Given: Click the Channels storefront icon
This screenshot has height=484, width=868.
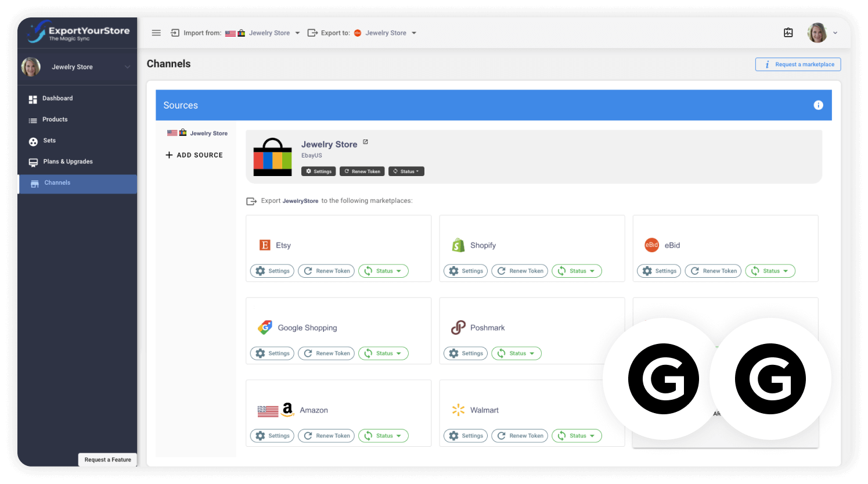Looking at the screenshot, I should coord(35,184).
